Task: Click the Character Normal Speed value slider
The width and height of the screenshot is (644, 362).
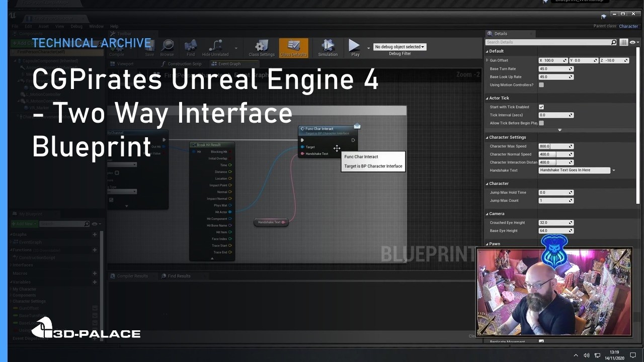Action: [556, 154]
